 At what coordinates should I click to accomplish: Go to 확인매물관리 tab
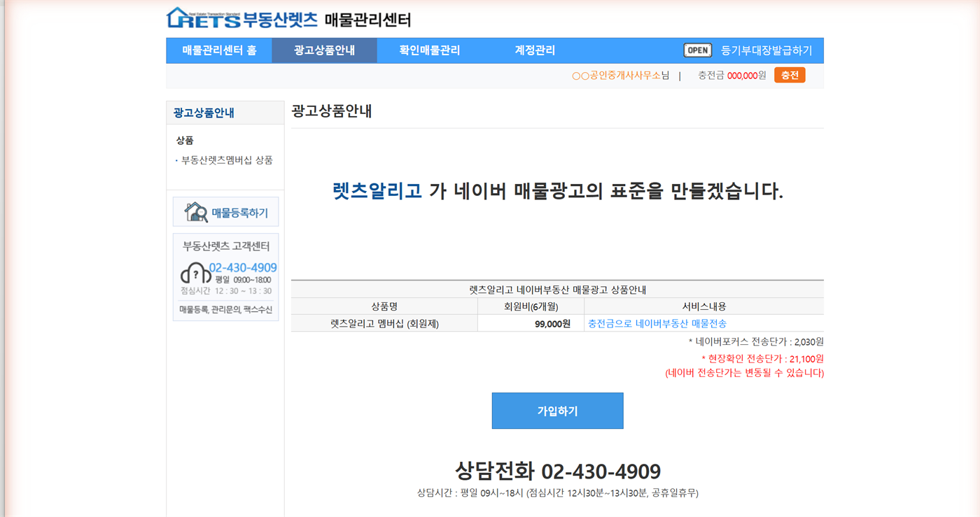pos(430,50)
